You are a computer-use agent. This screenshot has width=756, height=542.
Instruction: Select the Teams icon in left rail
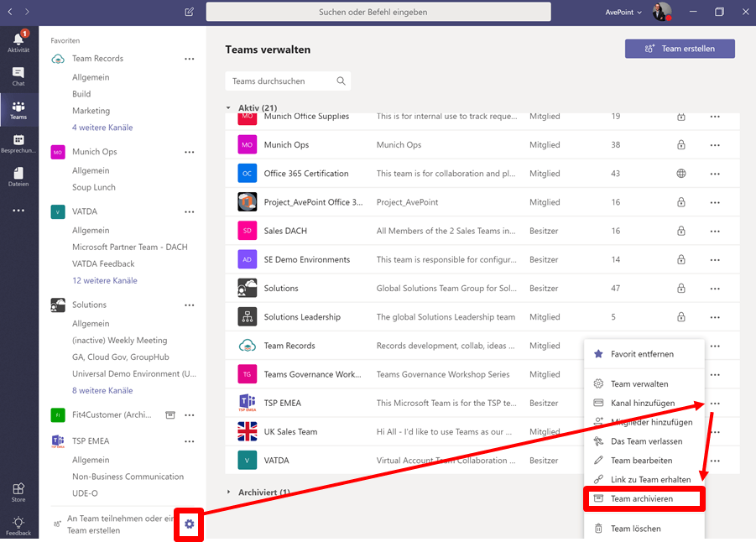[x=18, y=110]
